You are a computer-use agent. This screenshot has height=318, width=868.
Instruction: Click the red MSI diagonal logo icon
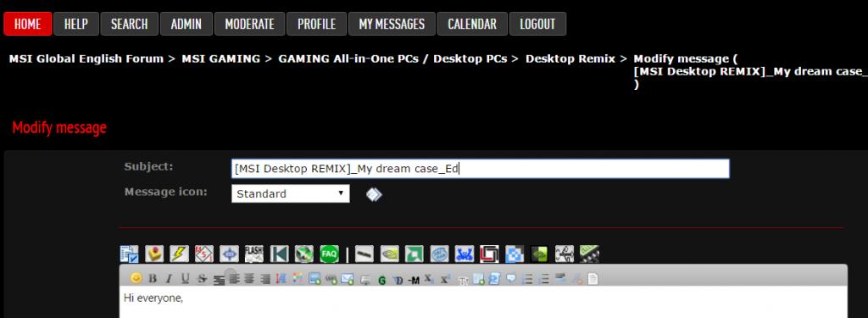203,254
